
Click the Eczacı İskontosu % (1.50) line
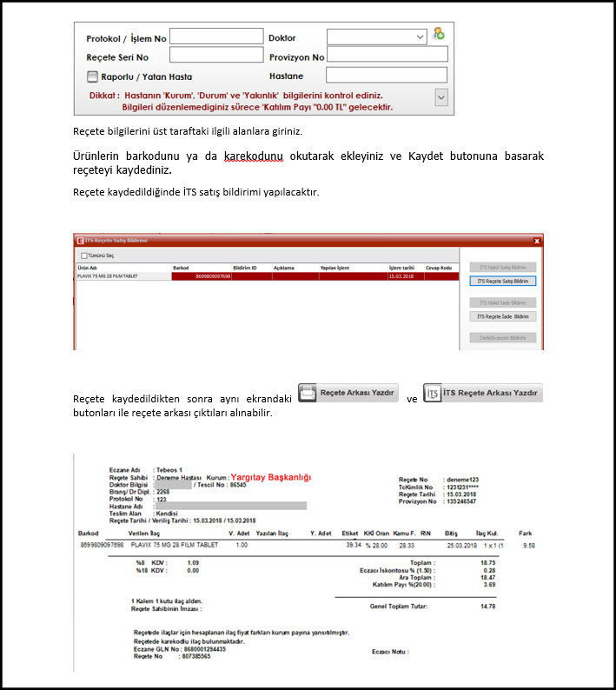427,570
